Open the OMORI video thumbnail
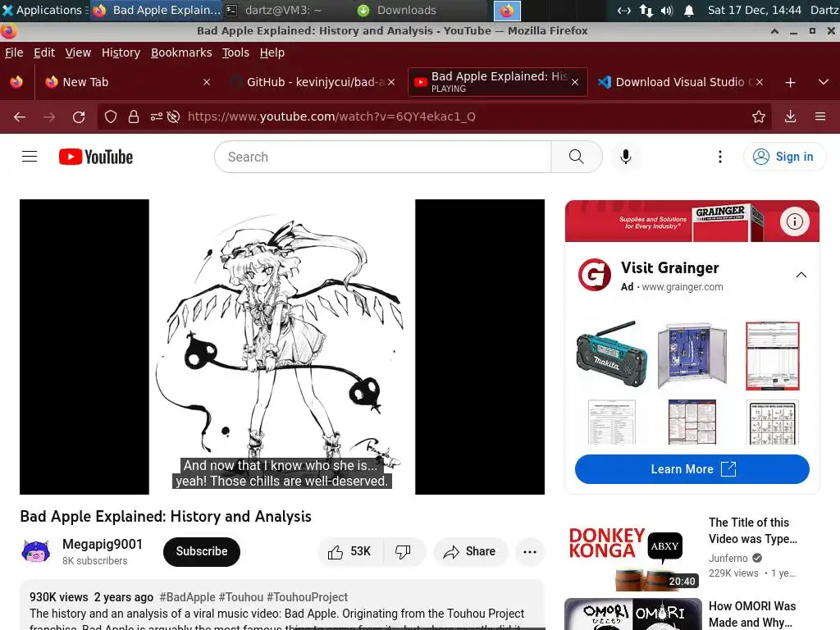 [x=632, y=614]
